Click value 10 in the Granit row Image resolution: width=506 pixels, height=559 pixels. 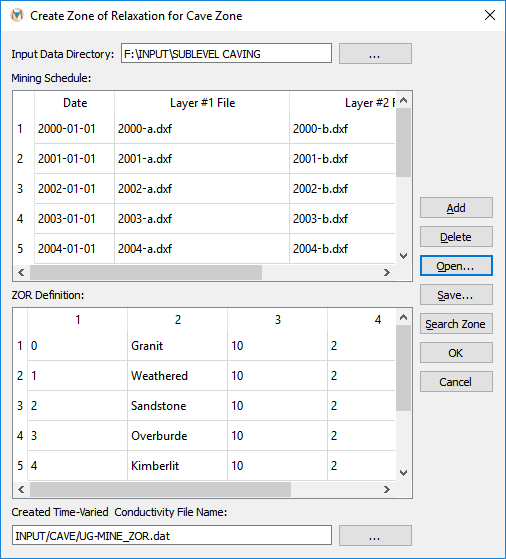[x=277, y=346]
